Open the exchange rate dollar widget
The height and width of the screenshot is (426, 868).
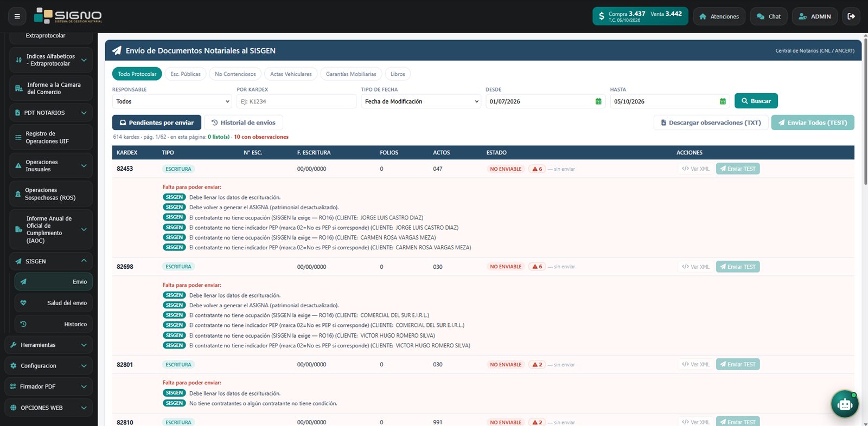pos(640,16)
